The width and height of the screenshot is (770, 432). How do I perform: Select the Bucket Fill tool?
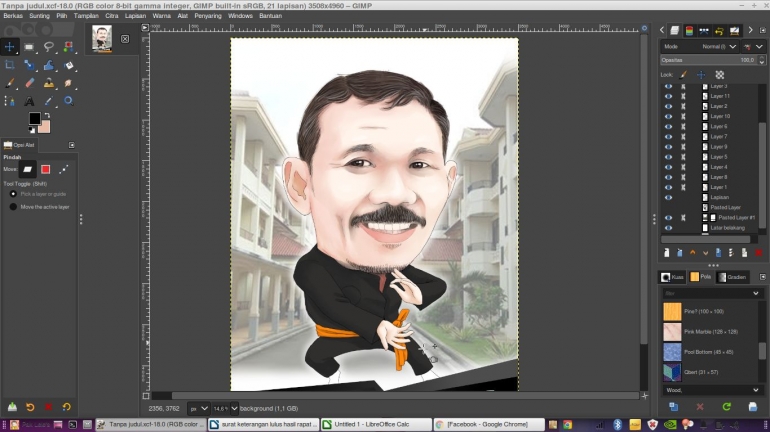(68, 65)
